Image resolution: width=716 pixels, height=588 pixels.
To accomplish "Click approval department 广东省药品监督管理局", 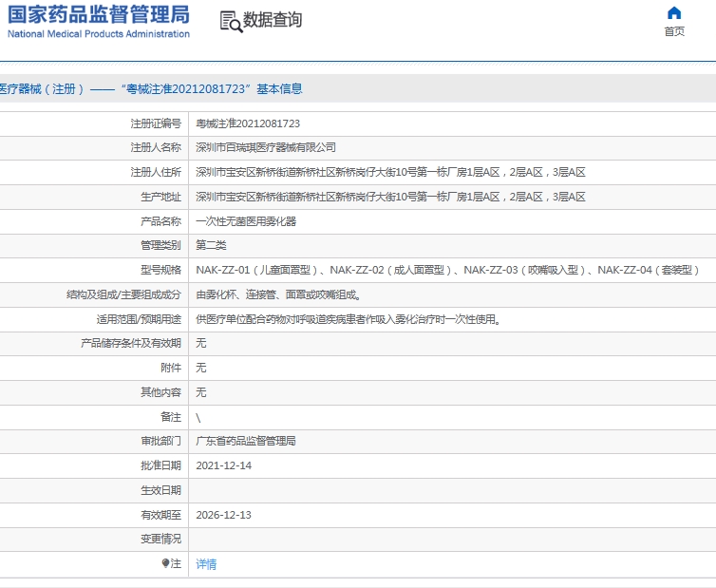I will [x=246, y=441].
